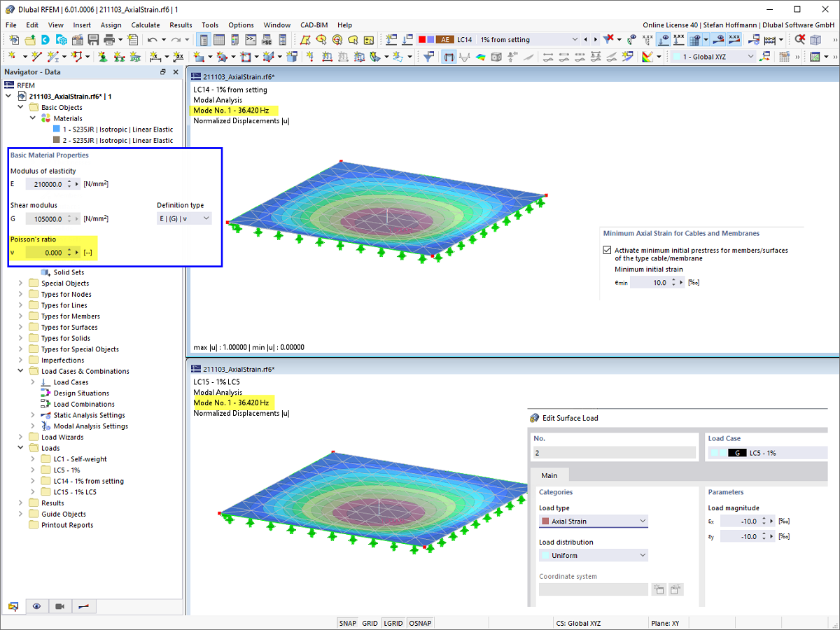Expand the Load Cases tree node

tap(33, 382)
